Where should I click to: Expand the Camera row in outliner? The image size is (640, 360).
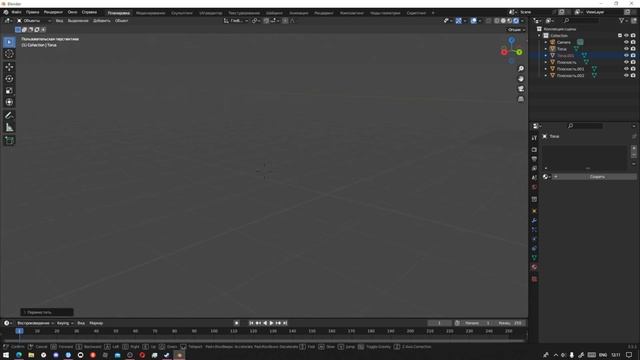[x=546, y=42]
